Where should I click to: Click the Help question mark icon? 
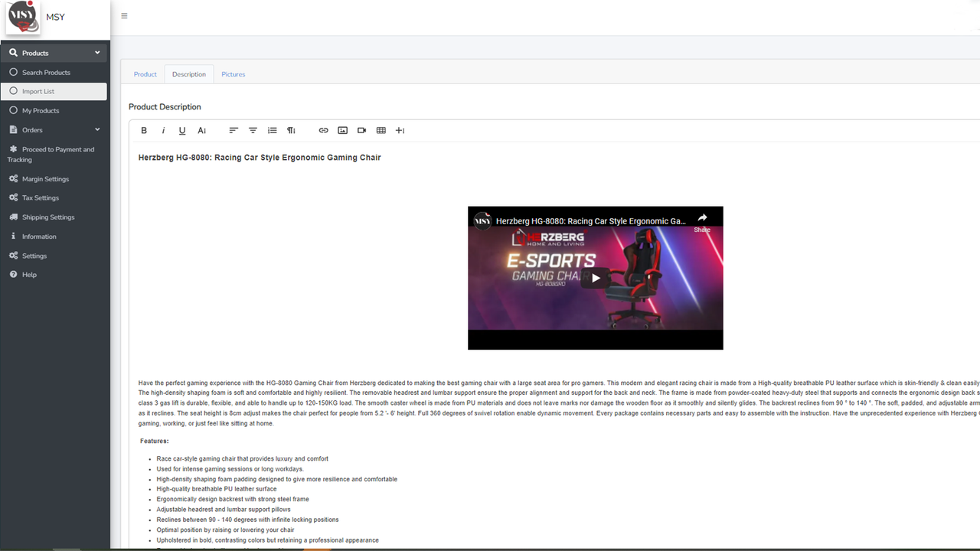(14, 274)
